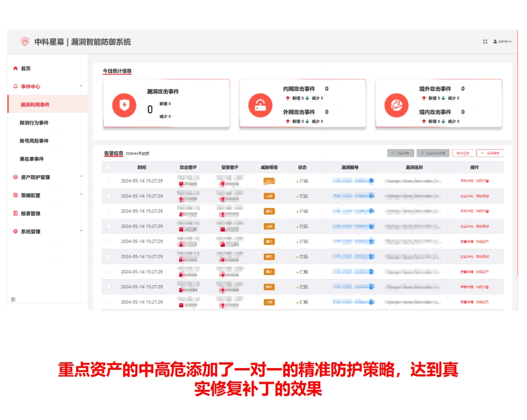Click the fullscreen icon in the top bar

pos(485,42)
